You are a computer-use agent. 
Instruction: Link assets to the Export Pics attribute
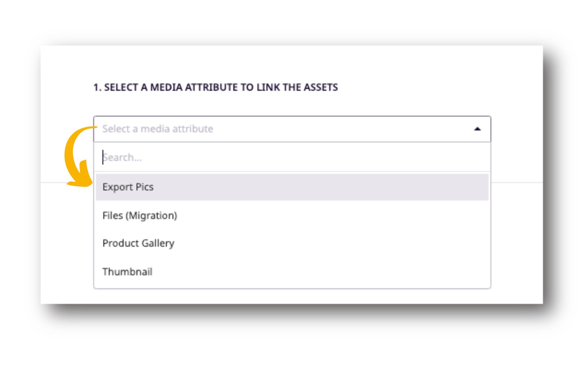click(128, 187)
